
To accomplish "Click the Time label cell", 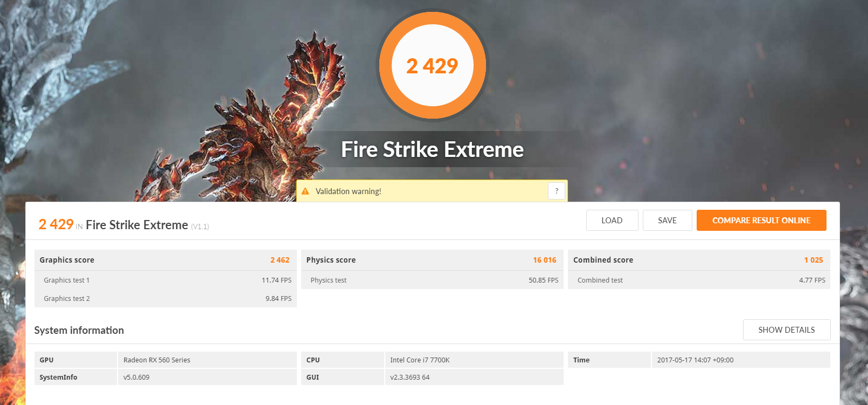I will tap(609, 360).
